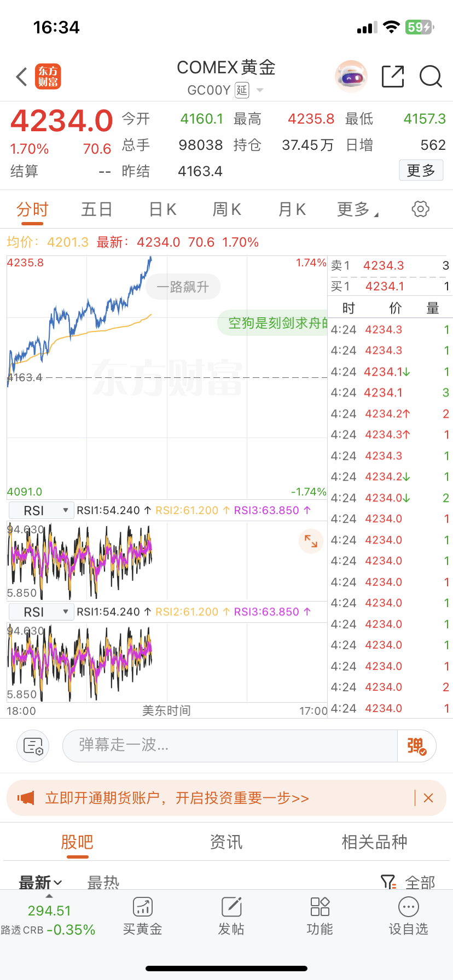453x980 pixels.
Task: Tap the large 4234.0 price
Action: coord(62,121)
